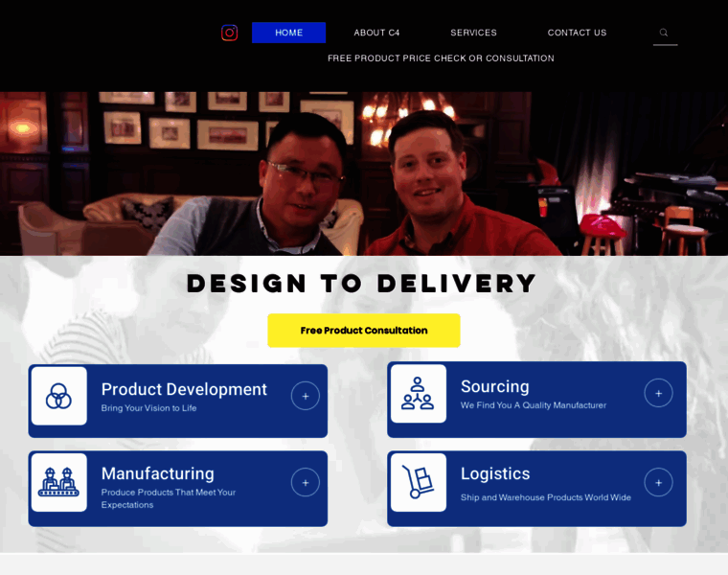Click the Sourcing heading text
The height and width of the screenshot is (575, 728).
495,386
